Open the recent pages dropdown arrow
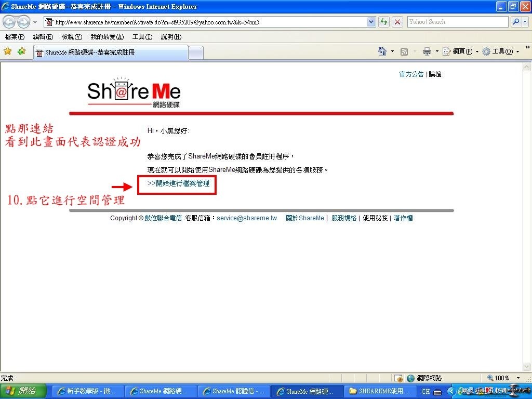This screenshot has width=532, height=399. coord(35,22)
